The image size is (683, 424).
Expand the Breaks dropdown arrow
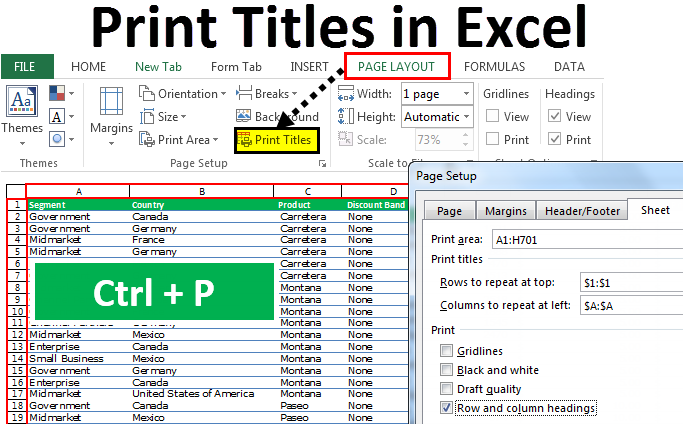[294, 94]
